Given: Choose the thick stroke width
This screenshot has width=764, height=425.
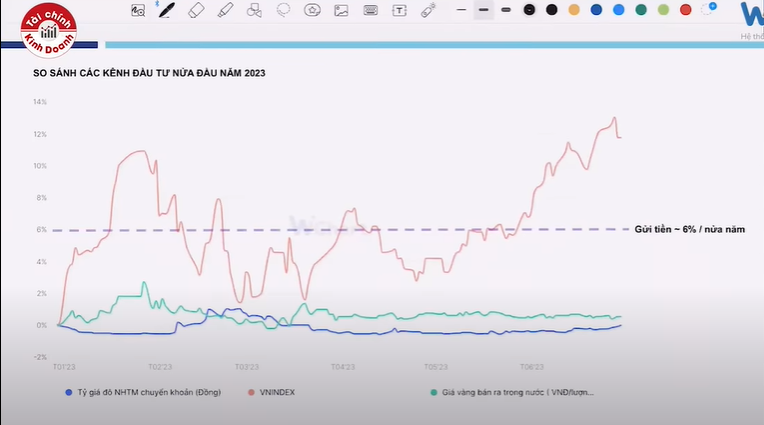Looking at the screenshot, I should click(506, 10).
